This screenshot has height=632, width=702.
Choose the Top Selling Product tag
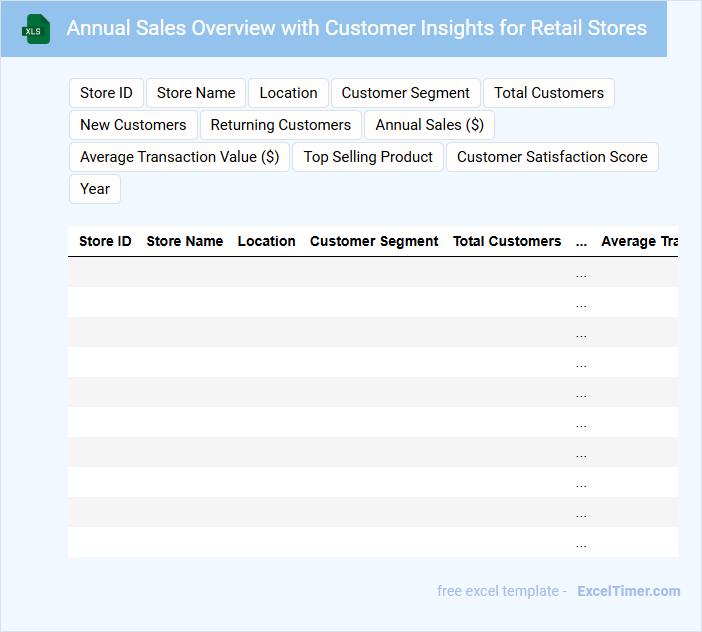pyautogui.click(x=368, y=157)
